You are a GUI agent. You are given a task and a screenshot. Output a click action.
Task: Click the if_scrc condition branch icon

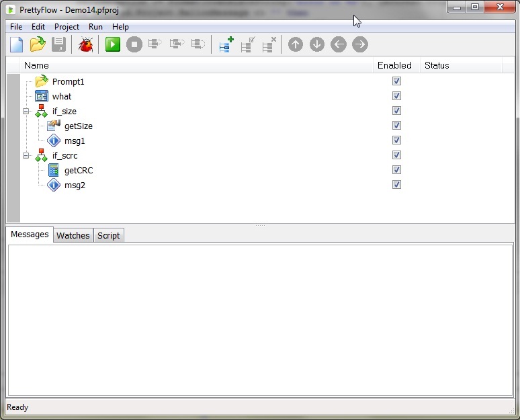point(41,155)
